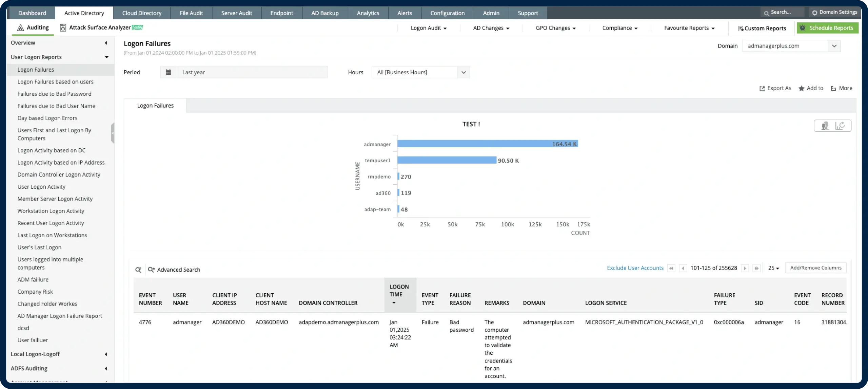Screen dimensions: 868x389
Task: Switch chart to summary view using people icon
Action: click(x=825, y=126)
